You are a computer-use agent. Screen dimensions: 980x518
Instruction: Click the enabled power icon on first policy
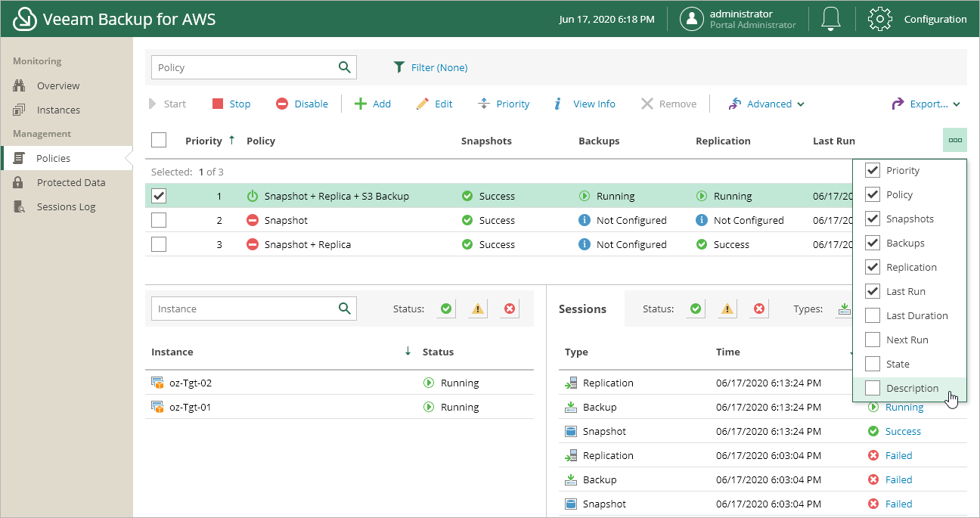coord(253,196)
